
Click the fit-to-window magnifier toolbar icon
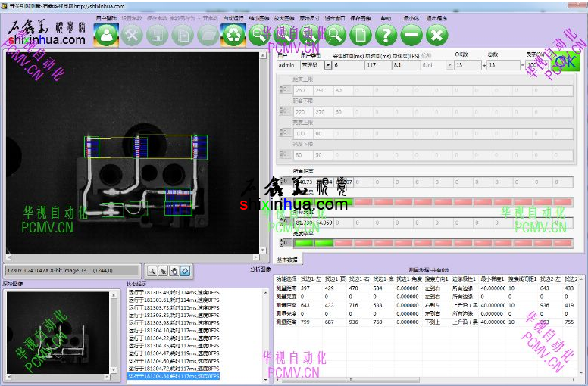click(x=335, y=35)
